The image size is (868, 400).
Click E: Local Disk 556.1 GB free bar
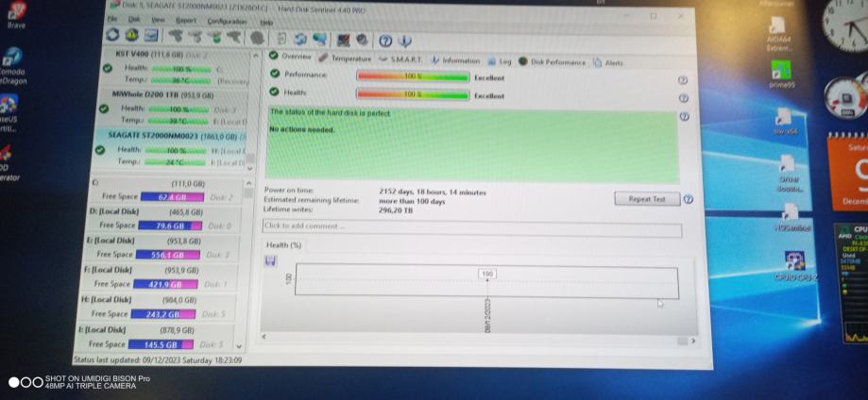tap(168, 255)
